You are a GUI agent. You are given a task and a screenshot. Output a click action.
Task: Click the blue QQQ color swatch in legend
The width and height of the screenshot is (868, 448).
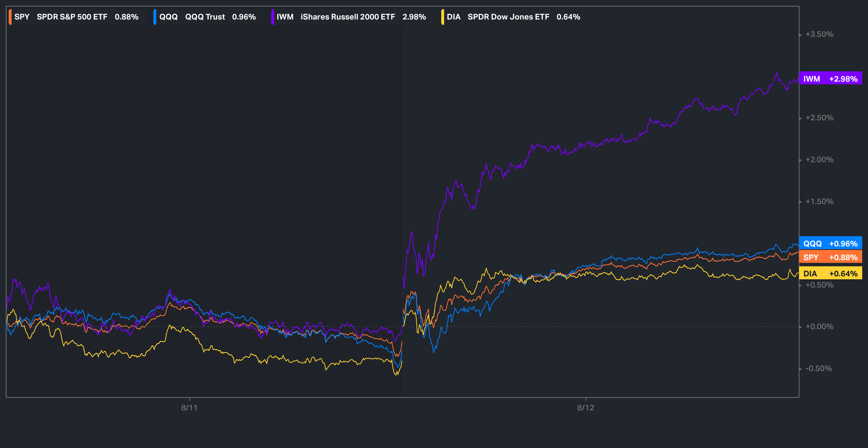[x=155, y=17]
